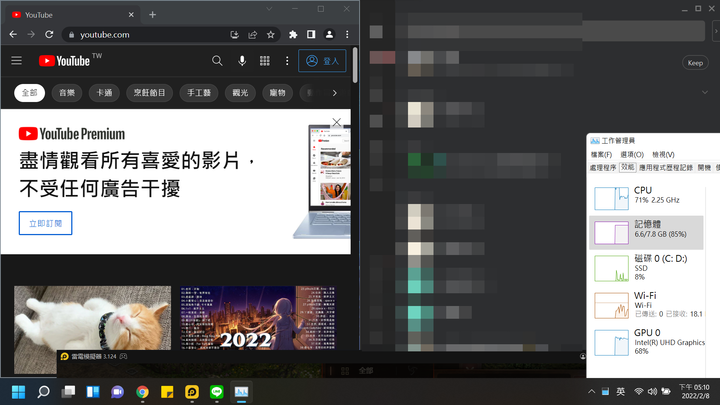Select 寵物 category chip
720x405 pixels.
point(277,93)
